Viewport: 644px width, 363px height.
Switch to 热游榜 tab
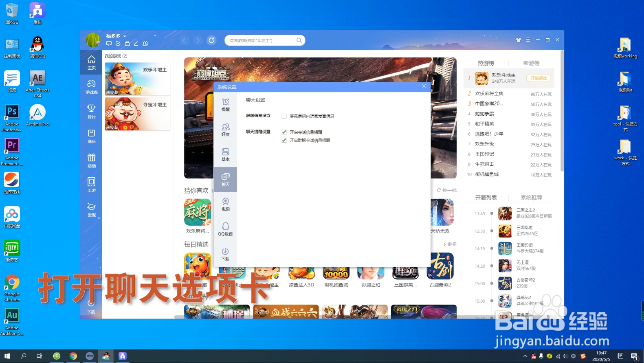486,63
